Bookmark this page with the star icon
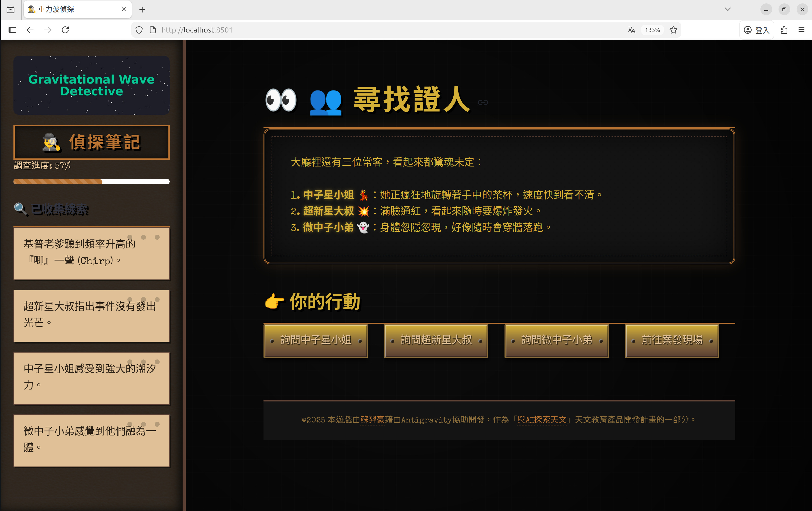This screenshot has height=511, width=812. click(673, 30)
